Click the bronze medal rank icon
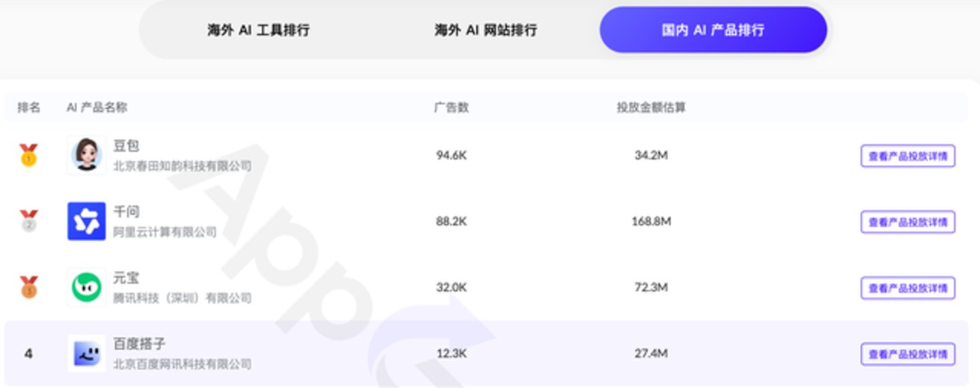Viewport: 980px width, 388px height. (29, 288)
